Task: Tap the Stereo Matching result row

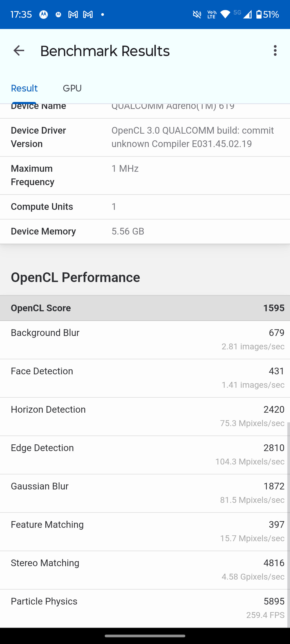Action: (145, 570)
